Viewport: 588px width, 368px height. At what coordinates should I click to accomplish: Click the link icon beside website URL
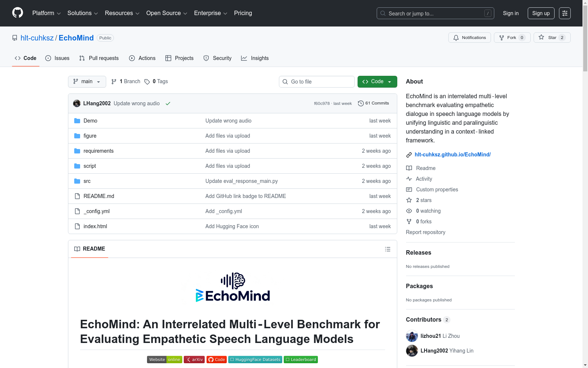click(x=409, y=155)
